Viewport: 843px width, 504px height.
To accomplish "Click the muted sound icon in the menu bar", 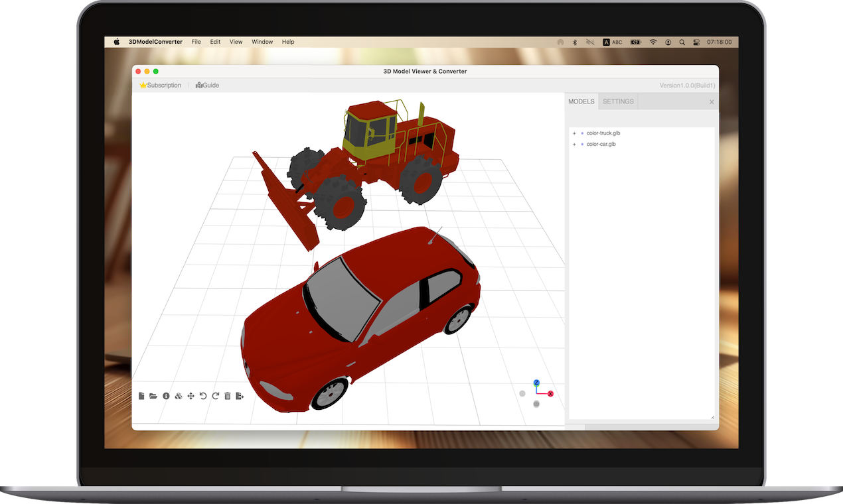I will tap(590, 42).
